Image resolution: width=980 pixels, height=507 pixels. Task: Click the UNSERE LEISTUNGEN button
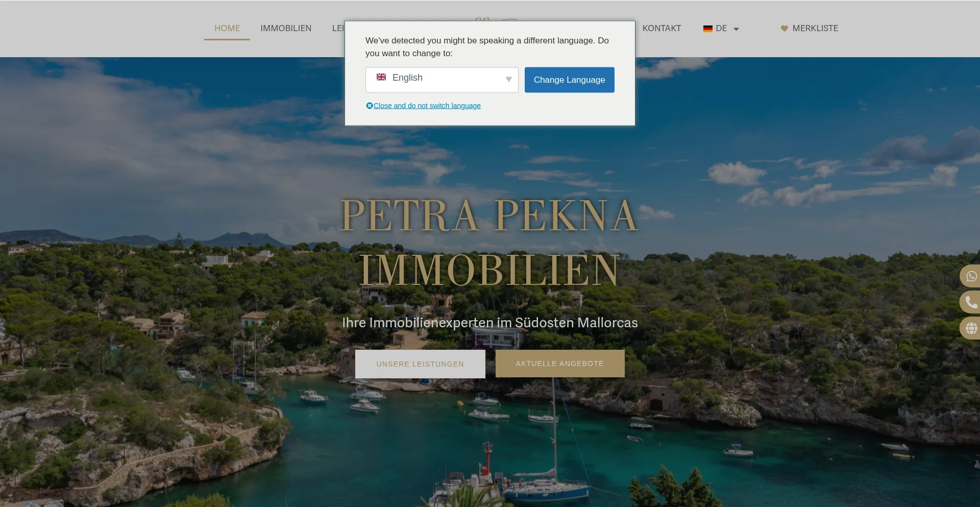(420, 364)
